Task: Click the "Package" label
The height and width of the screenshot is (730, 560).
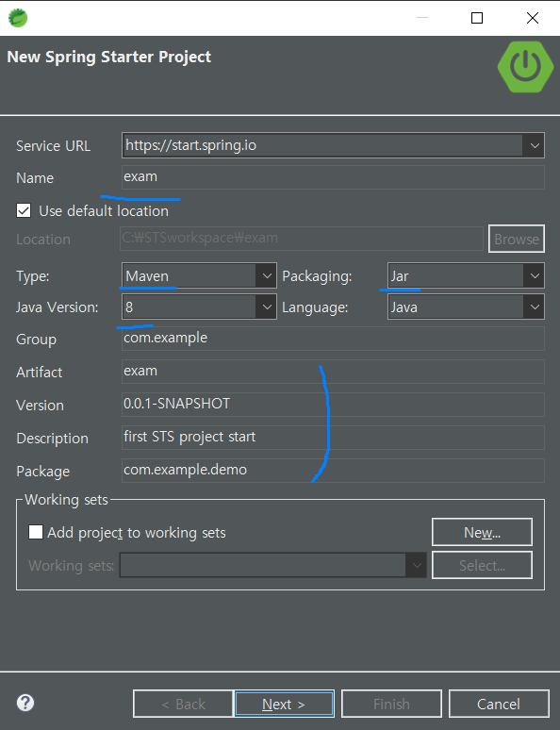Action: 42,472
